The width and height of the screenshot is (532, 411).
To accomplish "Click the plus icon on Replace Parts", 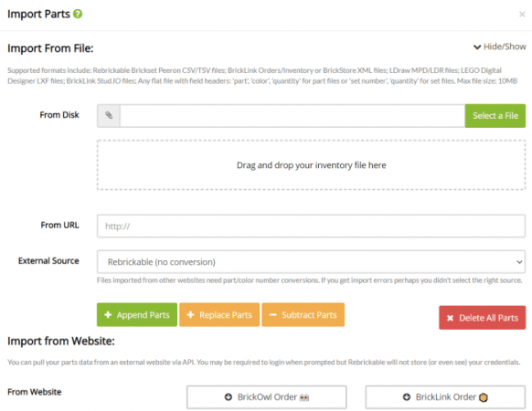I will click(x=190, y=315).
